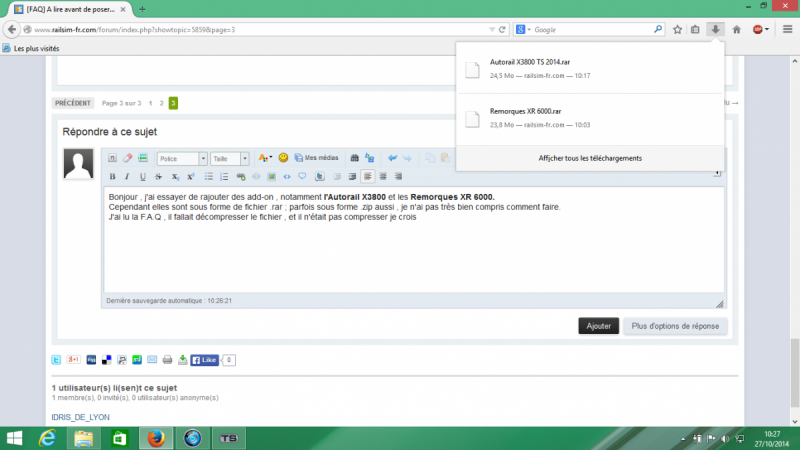Image resolution: width=800 pixels, height=450 pixels.
Task: Open Plus d'options de réponse
Action: point(677,326)
